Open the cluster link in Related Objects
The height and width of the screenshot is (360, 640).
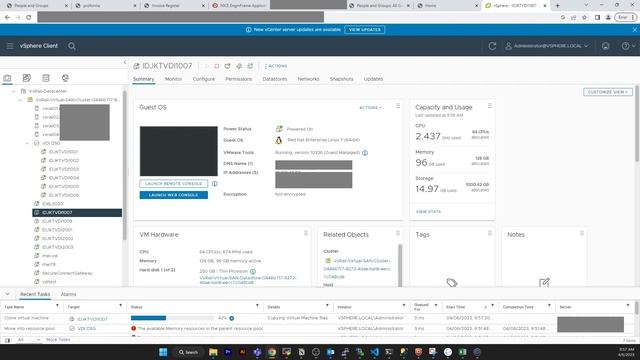click(x=357, y=269)
